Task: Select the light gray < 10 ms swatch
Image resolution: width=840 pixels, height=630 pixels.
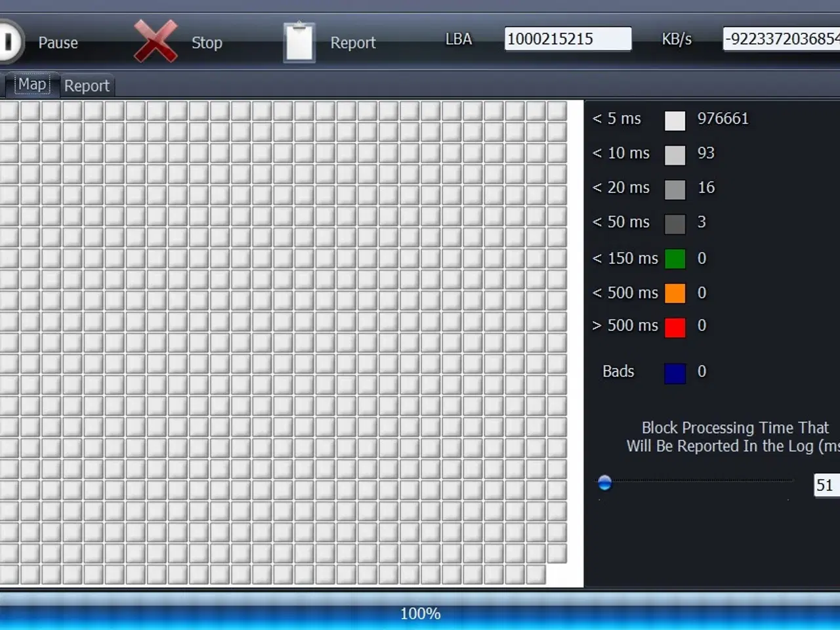Action: pyautogui.click(x=675, y=156)
